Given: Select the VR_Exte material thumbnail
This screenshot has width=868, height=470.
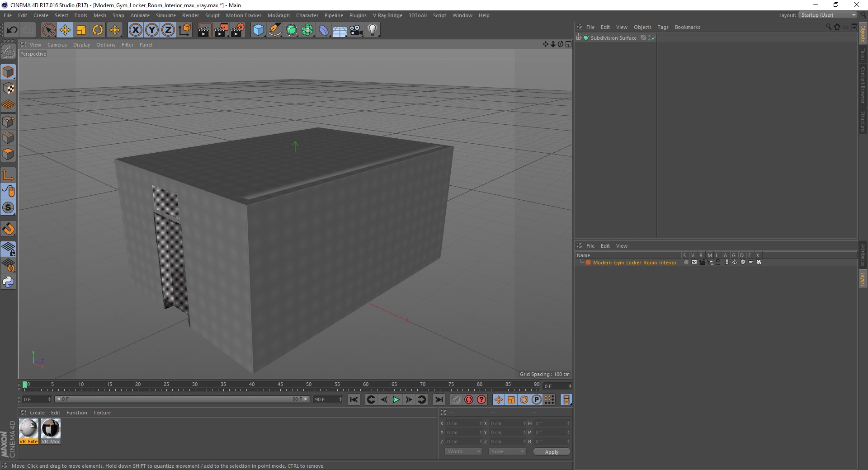Looking at the screenshot, I should (x=28, y=431).
